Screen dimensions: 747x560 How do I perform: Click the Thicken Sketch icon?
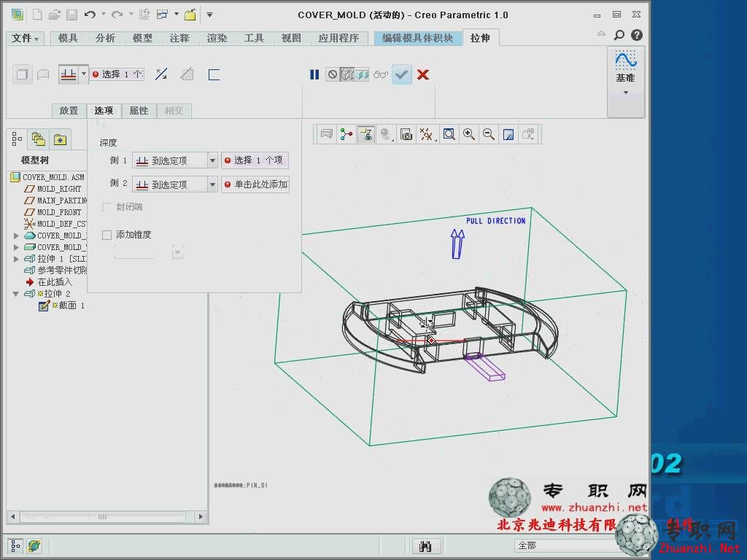214,74
